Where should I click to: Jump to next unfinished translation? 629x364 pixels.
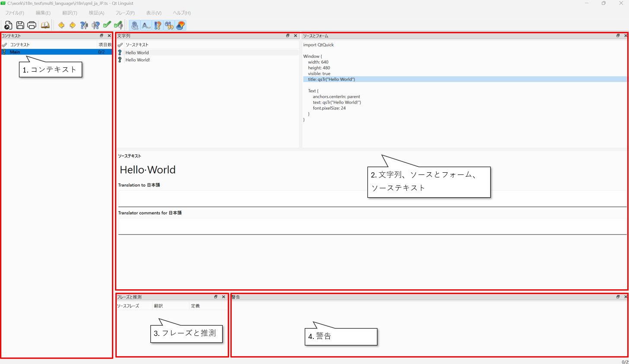click(96, 25)
